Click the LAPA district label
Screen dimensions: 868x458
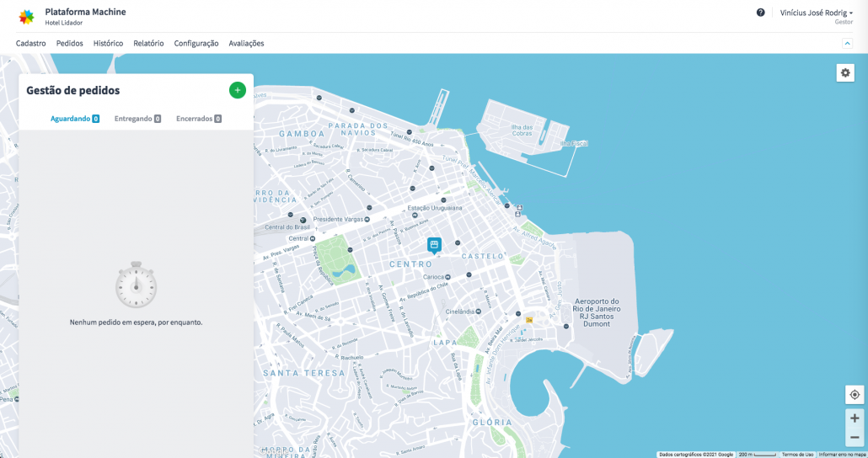[x=445, y=343]
